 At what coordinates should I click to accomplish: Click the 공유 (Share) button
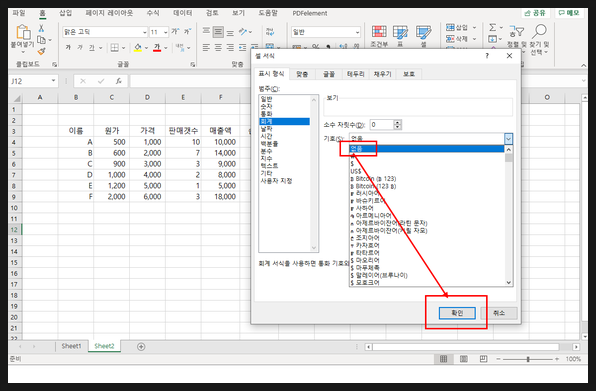click(535, 13)
